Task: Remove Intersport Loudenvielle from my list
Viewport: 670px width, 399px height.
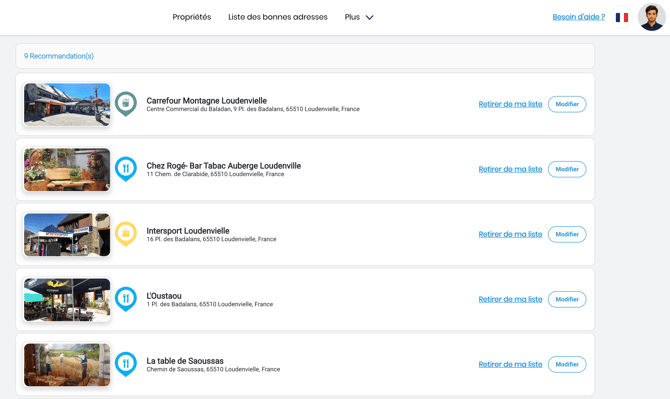Action: pos(510,234)
